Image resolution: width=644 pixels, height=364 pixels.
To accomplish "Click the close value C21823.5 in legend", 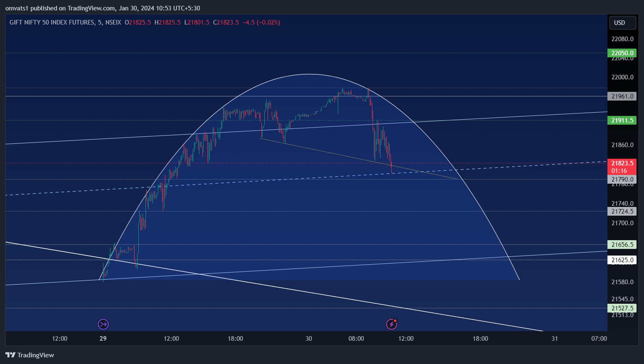I will point(226,22).
